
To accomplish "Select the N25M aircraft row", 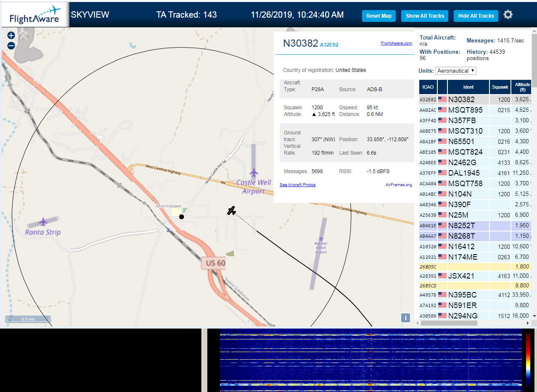I will (475, 215).
